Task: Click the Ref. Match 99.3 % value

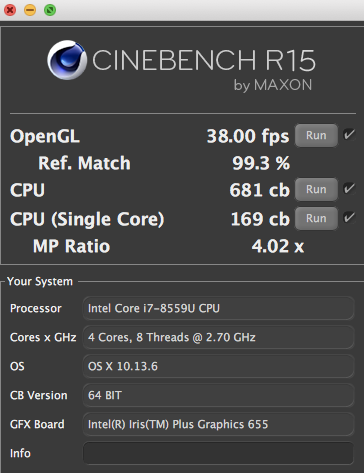Action: point(261,163)
